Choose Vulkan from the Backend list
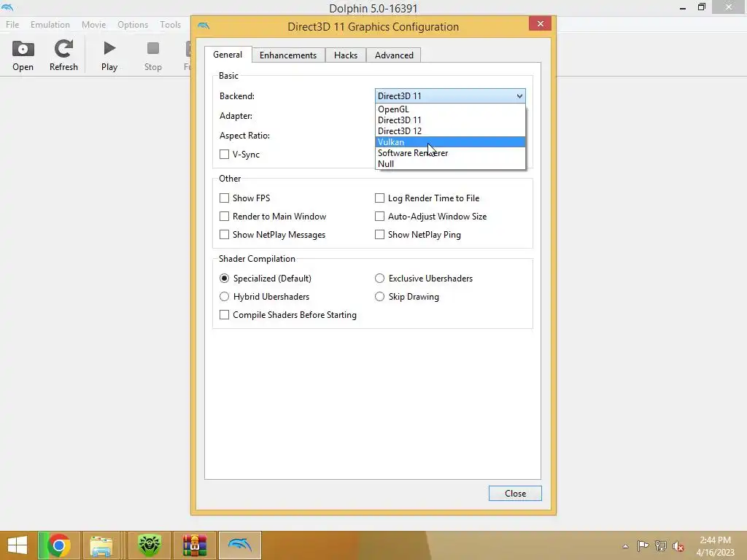Viewport: 747px width, 560px height. (x=450, y=142)
